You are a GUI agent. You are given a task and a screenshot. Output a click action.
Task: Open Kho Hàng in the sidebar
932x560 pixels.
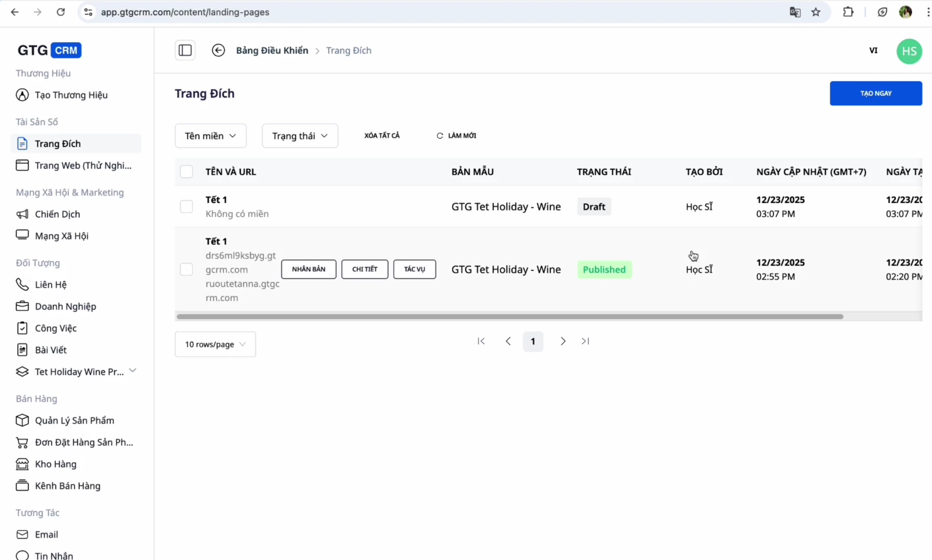coord(56,464)
